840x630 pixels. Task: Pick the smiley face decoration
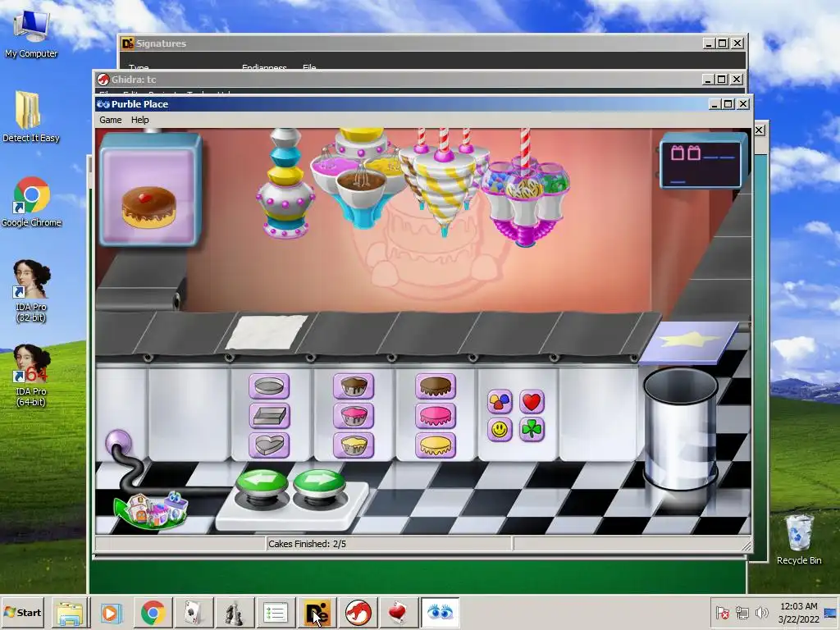[500, 430]
